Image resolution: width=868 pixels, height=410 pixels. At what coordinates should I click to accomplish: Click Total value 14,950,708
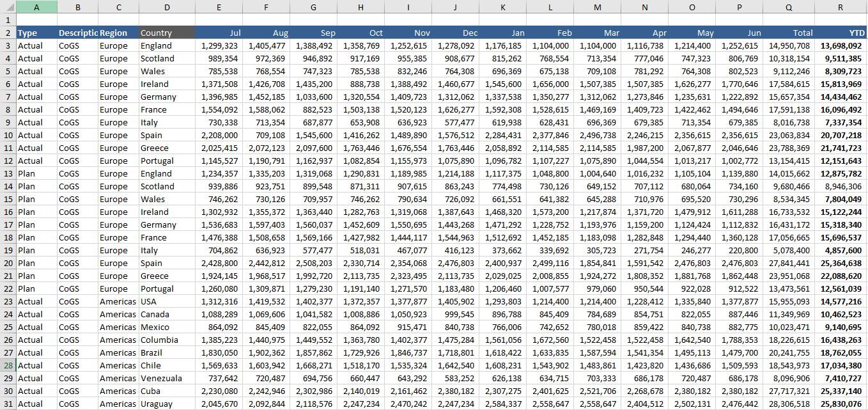point(789,45)
